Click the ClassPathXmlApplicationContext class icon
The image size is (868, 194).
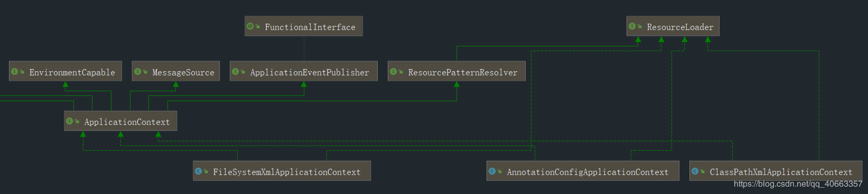(695, 171)
